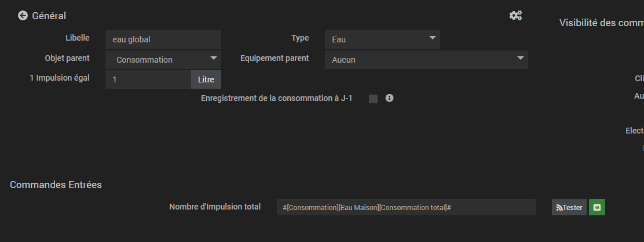Click the info icon near J-1 checkbox
Image resolution: width=644 pixels, height=242 pixels.
(x=390, y=98)
